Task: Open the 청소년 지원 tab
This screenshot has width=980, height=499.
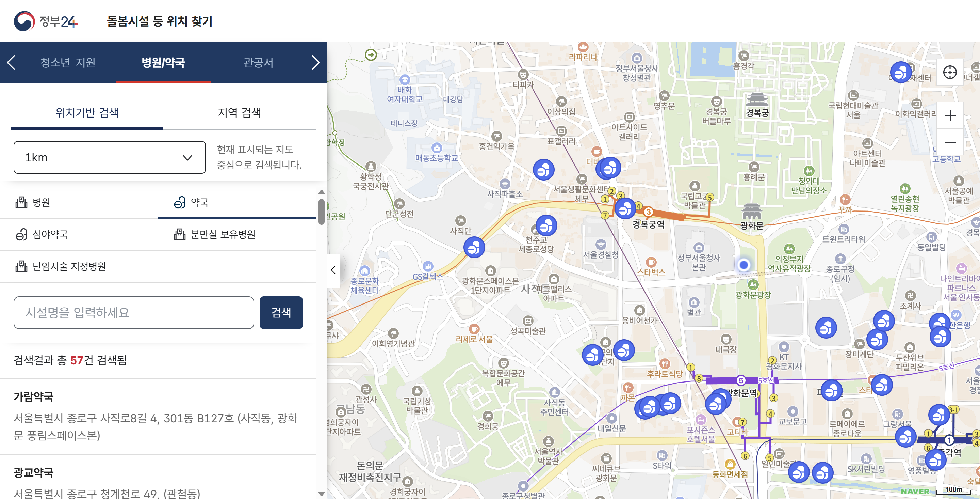Action: point(68,62)
